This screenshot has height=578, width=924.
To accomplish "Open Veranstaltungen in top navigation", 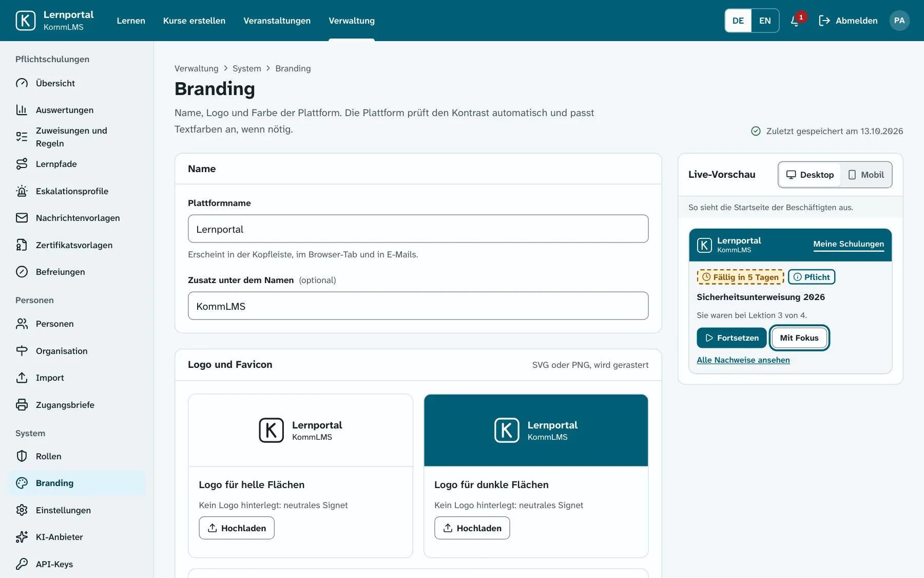I will pyautogui.click(x=277, y=21).
